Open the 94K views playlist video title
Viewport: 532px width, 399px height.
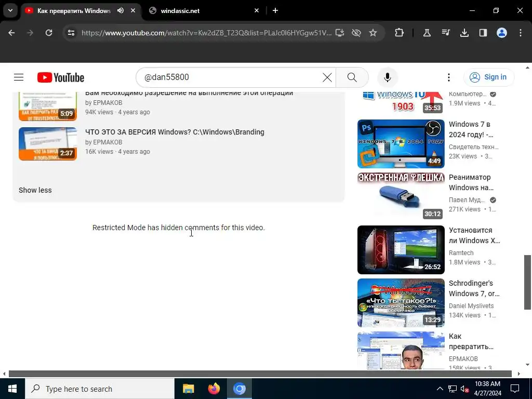(x=189, y=93)
